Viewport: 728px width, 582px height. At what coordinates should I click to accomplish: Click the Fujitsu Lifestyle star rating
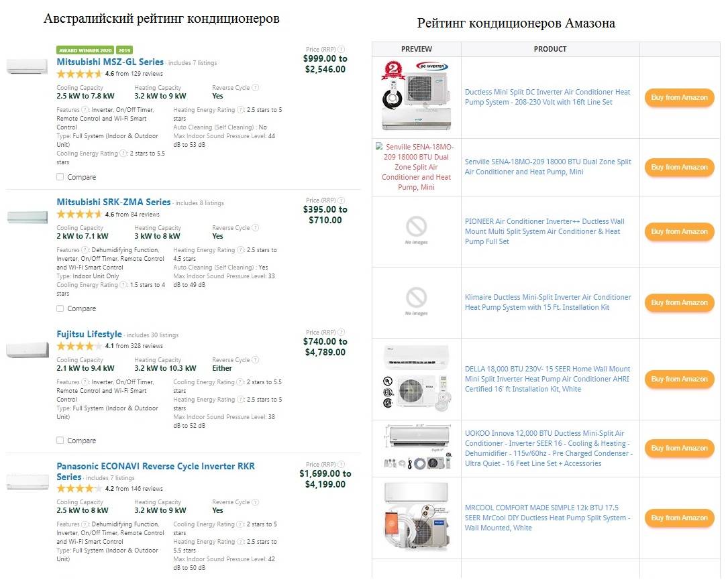pos(79,346)
